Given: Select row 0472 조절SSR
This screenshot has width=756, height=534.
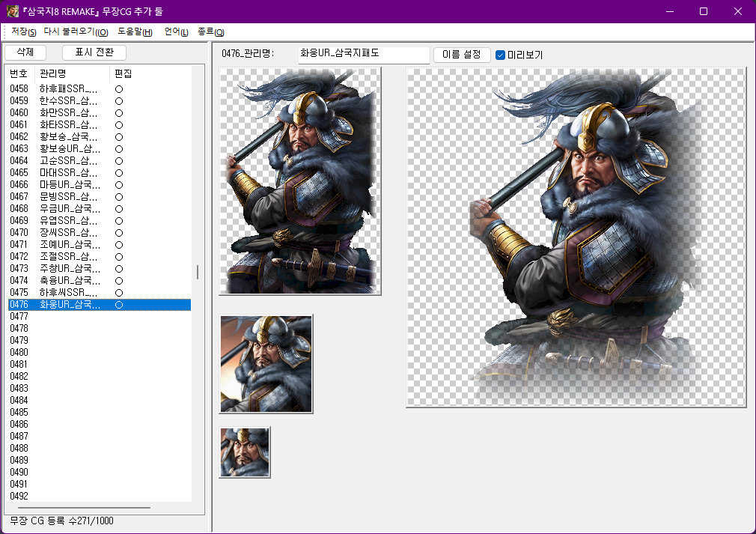Looking at the screenshot, I should pyautogui.click(x=100, y=257).
